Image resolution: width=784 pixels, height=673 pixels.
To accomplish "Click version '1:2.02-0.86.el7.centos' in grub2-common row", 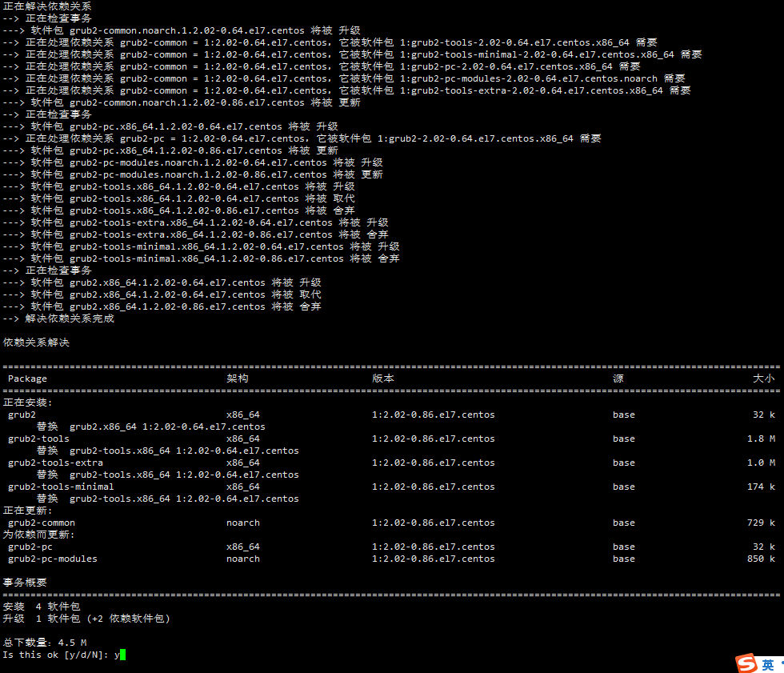I will [434, 523].
